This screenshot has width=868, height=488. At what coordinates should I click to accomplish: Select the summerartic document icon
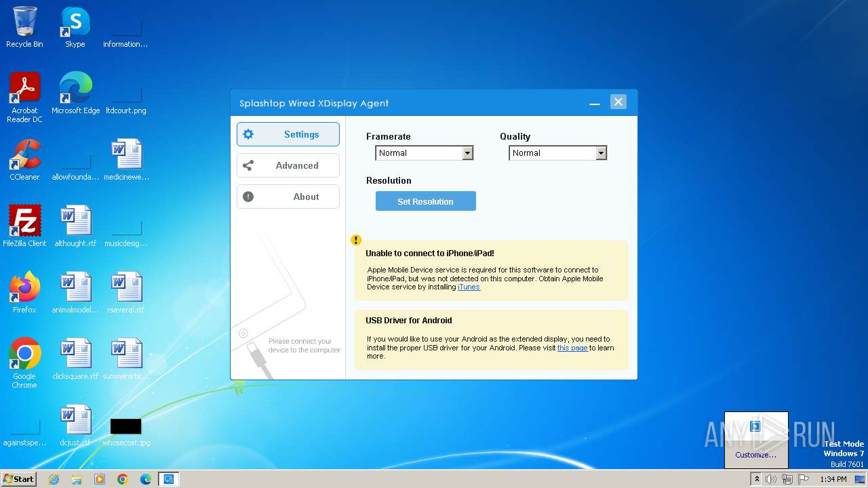(x=126, y=359)
